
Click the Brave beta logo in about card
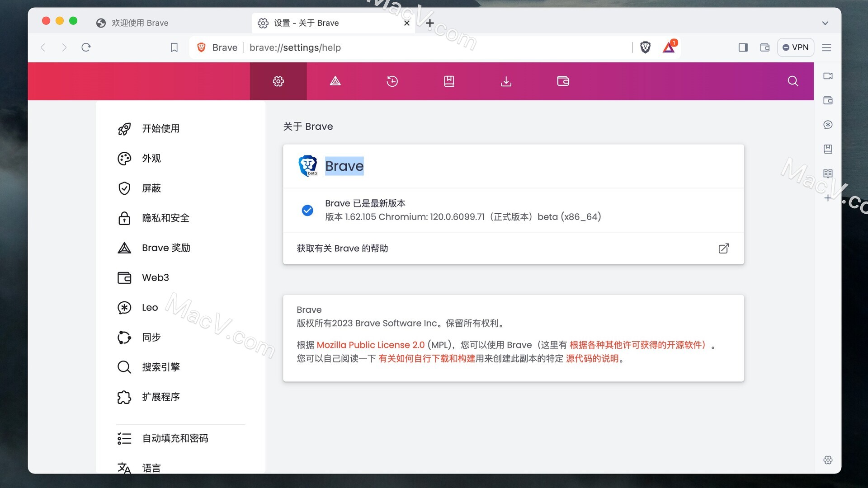[x=308, y=166]
